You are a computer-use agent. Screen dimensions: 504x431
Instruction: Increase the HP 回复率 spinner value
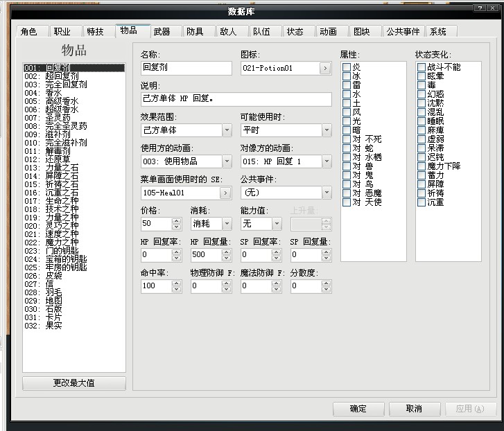click(176, 252)
